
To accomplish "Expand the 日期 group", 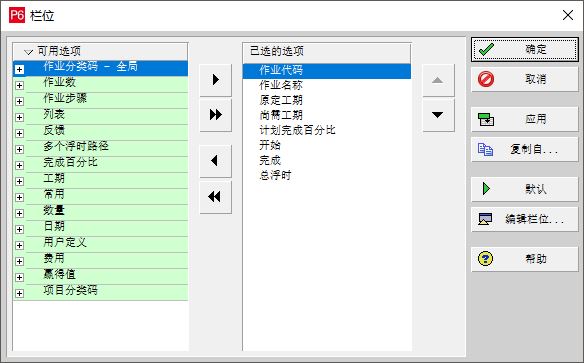I will (x=19, y=229).
